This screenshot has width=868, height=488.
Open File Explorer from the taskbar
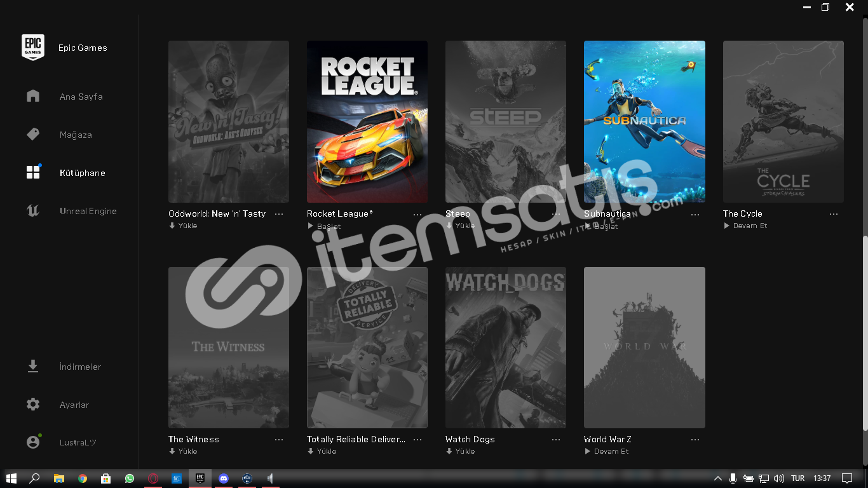58,478
